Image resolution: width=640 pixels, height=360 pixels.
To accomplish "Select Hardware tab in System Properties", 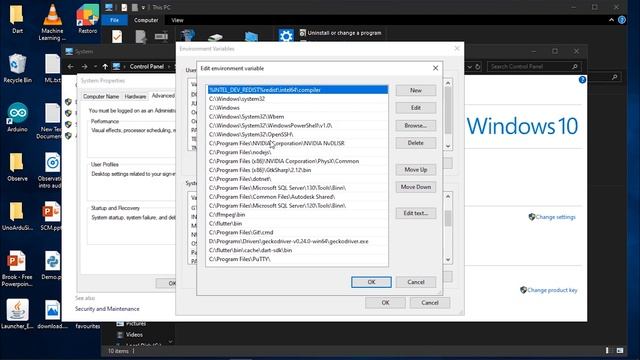I will (135, 96).
